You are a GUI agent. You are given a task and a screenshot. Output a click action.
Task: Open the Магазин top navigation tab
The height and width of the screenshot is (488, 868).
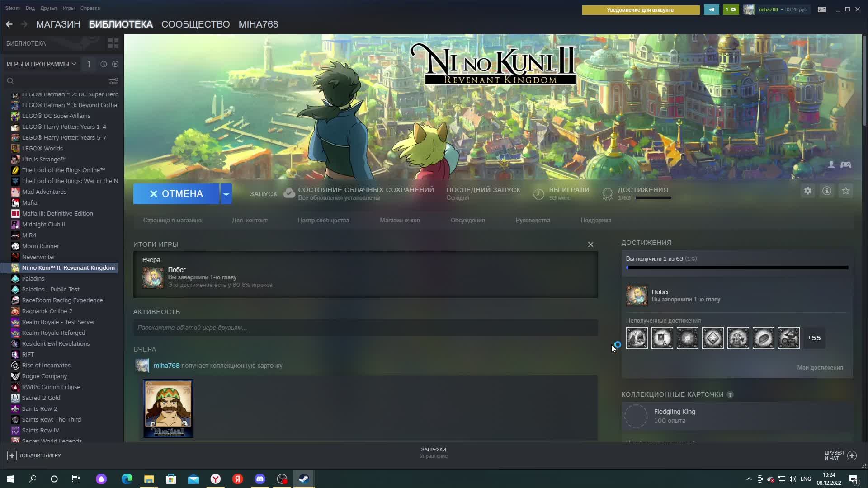pos(58,24)
